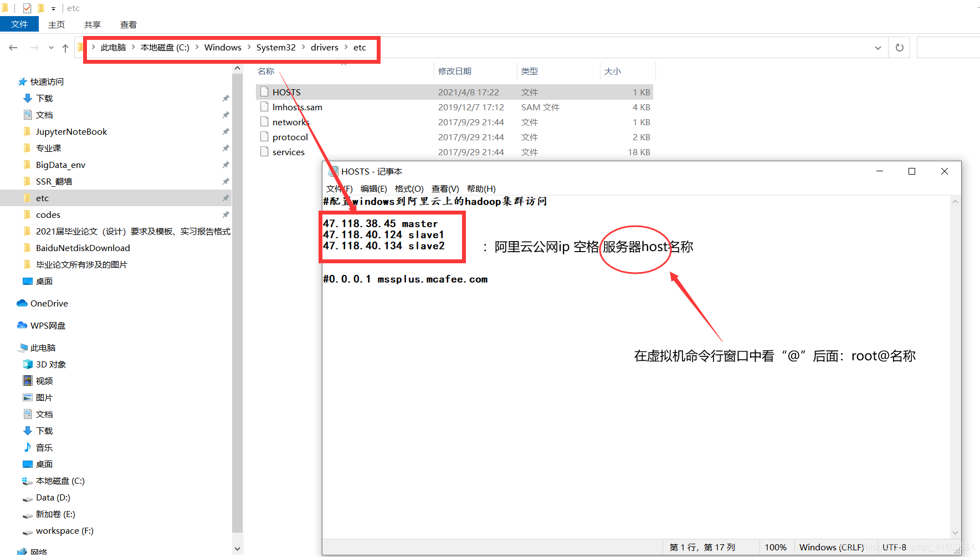The width and height of the screenshot is (980, 557).
Task: Sort files by 名称 column header
Action: (x=344, y=71)
